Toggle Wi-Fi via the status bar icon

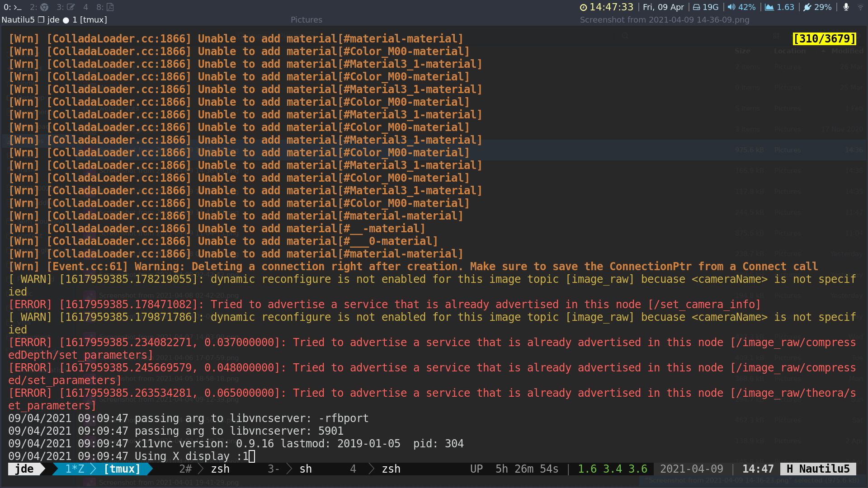coord(862,7)
